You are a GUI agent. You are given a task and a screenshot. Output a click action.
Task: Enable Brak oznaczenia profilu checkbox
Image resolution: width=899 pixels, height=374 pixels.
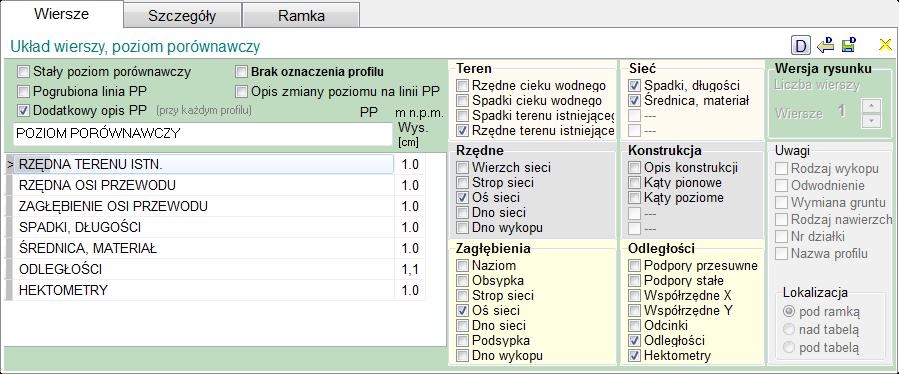tap(241, 72)
